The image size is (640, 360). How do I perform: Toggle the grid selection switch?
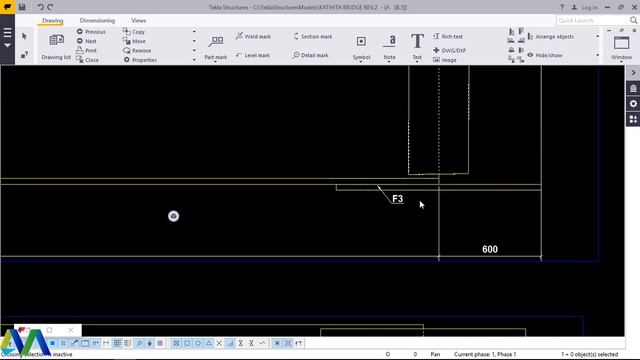pyautogui.click(x=117, y=343)
